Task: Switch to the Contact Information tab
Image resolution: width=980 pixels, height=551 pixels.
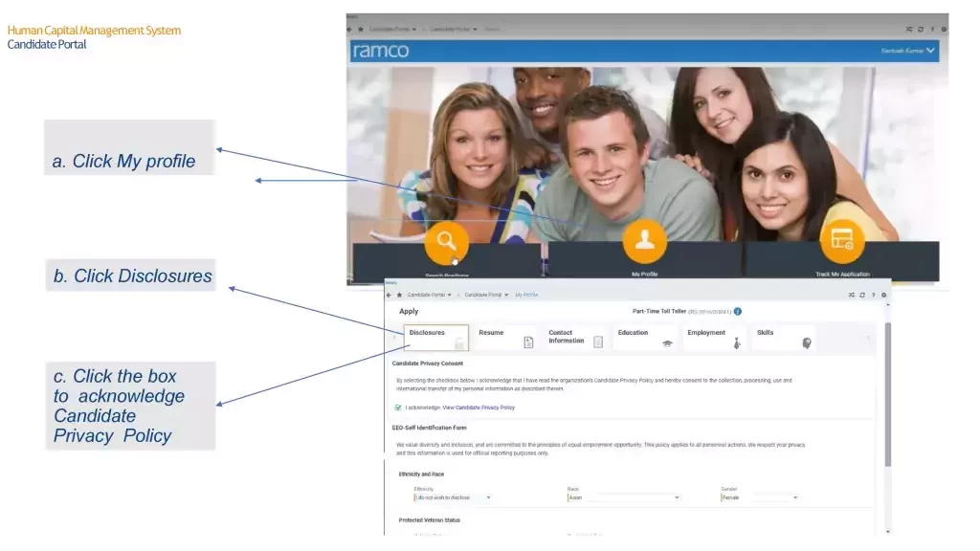Action: click(575, 338)
